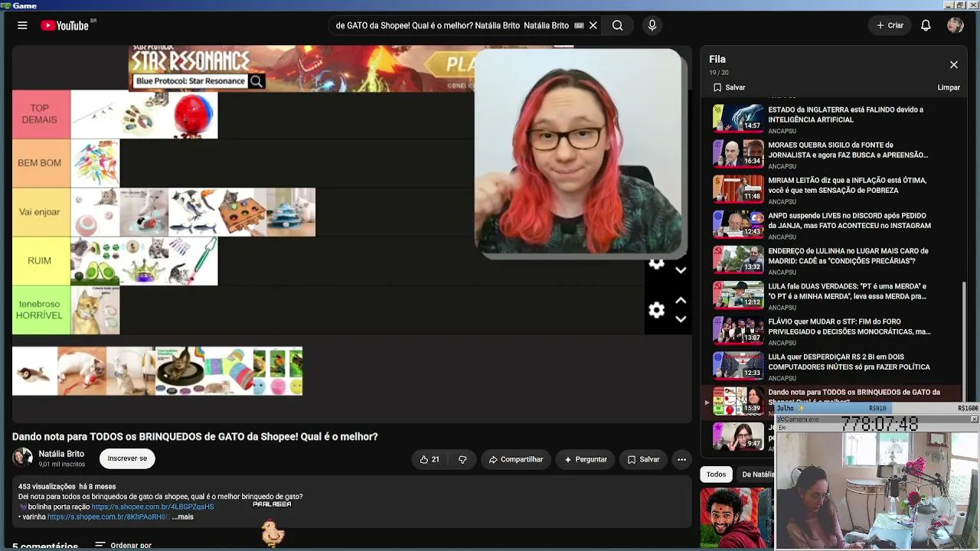This screenshot has width=980, height=551.
Task: Click the tenebroso HORRÍVEL tier label
Action: (x=41, y=310)
